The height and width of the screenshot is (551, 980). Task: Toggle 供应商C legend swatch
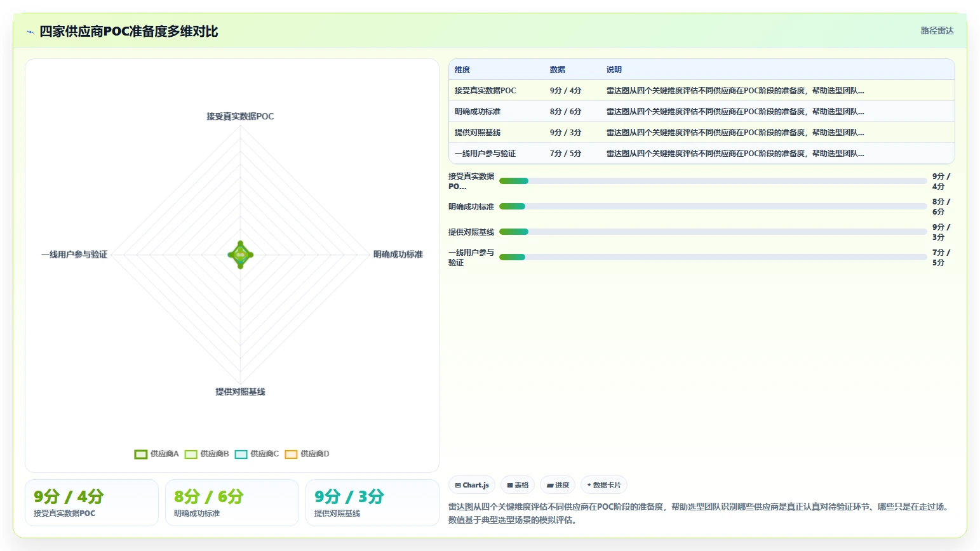coord(241,454)
